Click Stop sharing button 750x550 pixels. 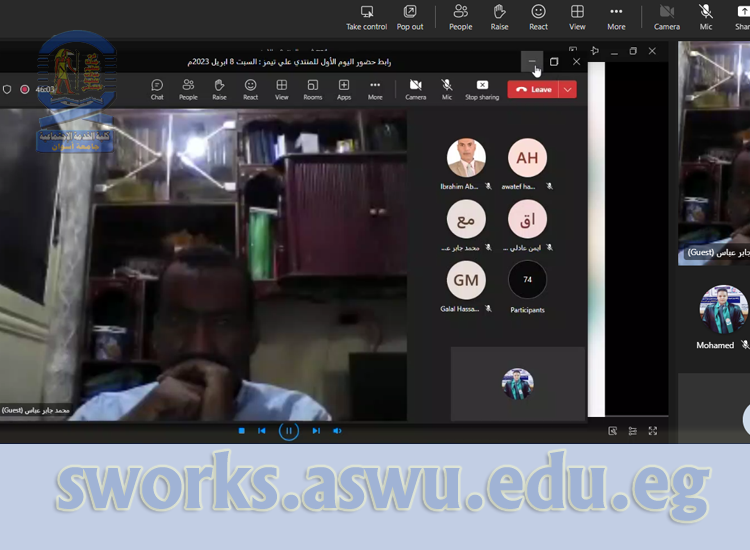point(482,89)
